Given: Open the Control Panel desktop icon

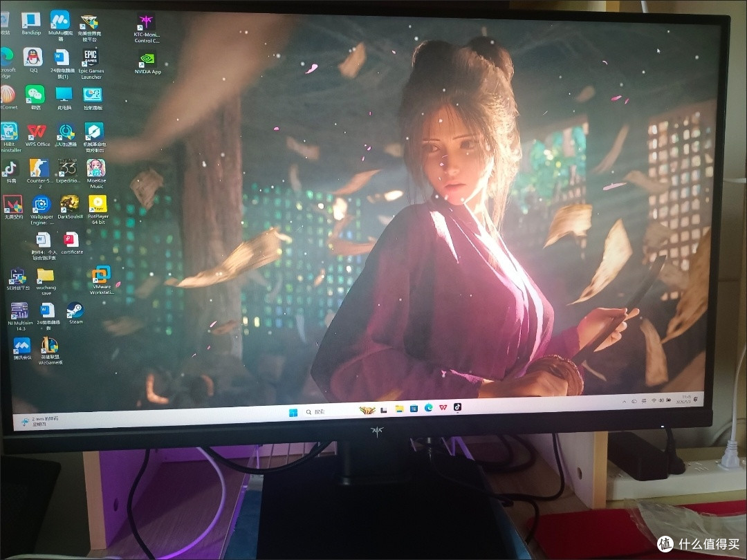Looking at the screenshot, I should click(x=93, y=98).
